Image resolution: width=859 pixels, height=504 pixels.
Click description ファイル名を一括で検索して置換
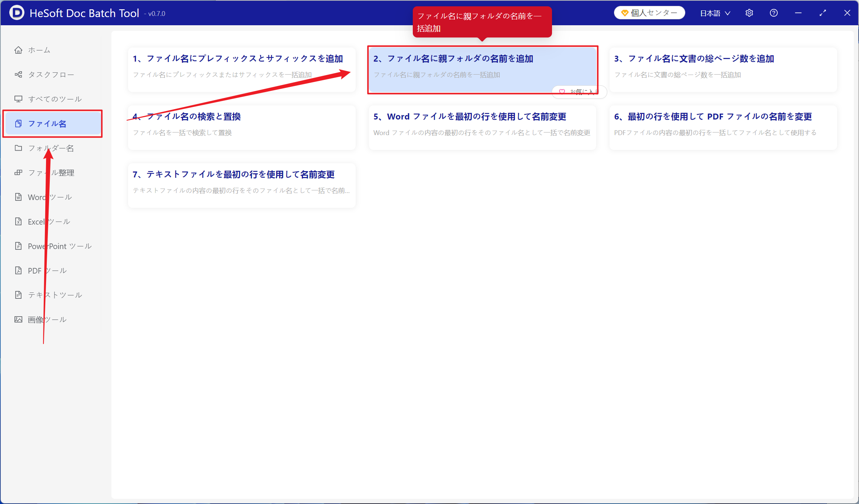(x=182, y=133)
